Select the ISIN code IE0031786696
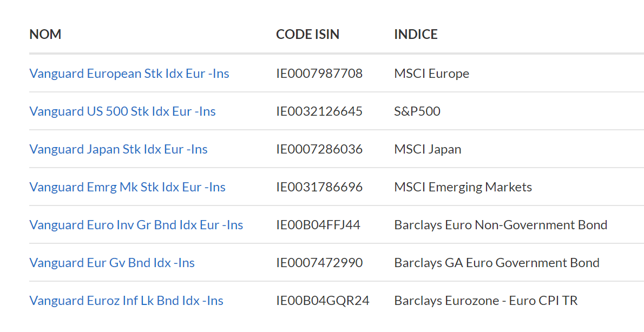Viewport: 644px width, 332px height. click(x=319, y=187)
